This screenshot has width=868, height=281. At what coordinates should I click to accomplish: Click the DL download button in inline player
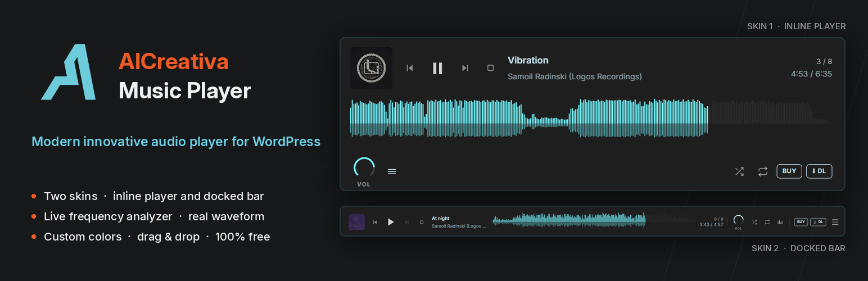coord(819,171)
